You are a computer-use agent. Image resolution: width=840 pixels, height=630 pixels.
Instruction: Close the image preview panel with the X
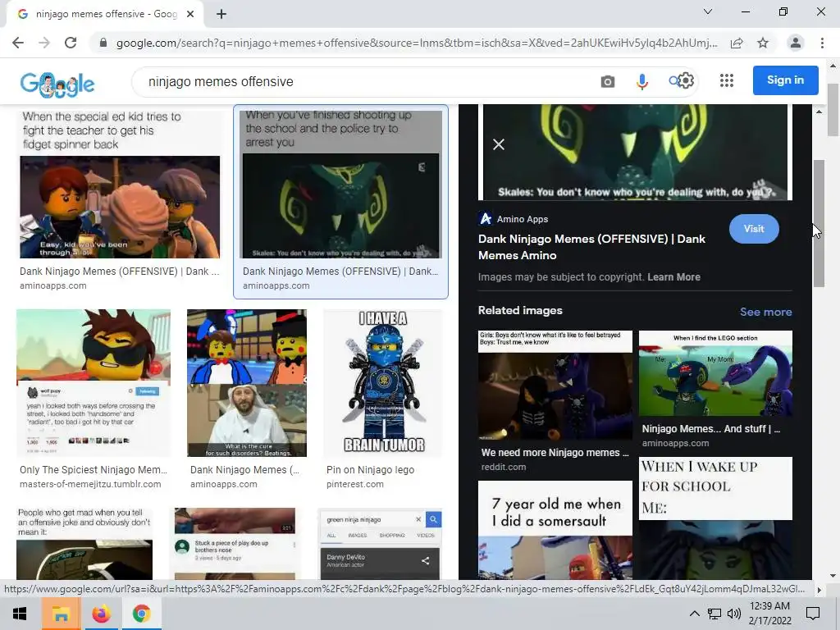[x=499, y=144]
